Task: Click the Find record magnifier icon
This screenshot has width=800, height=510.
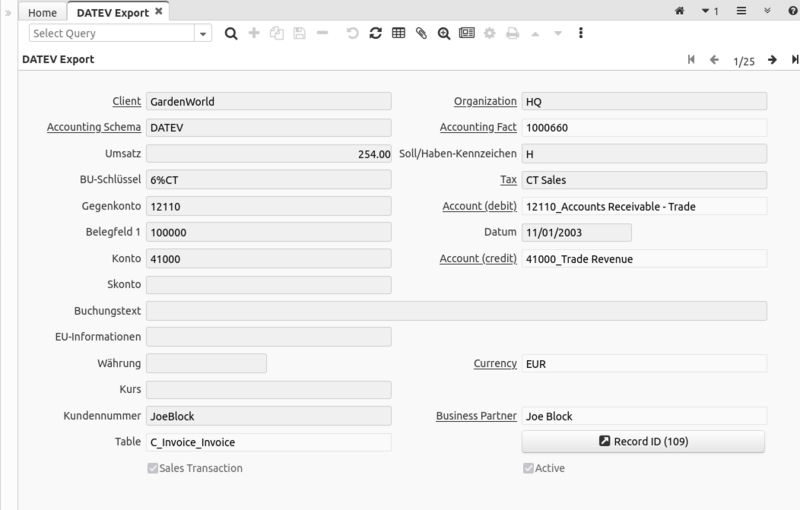Action: (x=231, y=33)
